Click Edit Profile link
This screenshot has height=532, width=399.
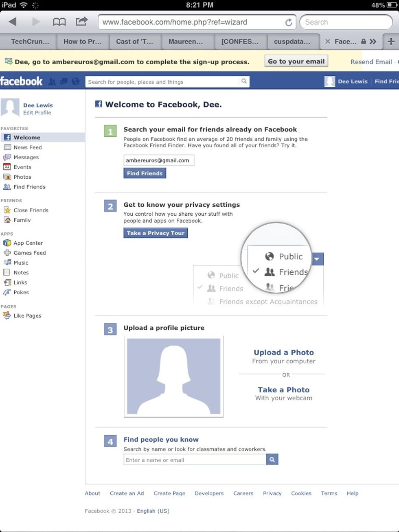pos(37,113)
